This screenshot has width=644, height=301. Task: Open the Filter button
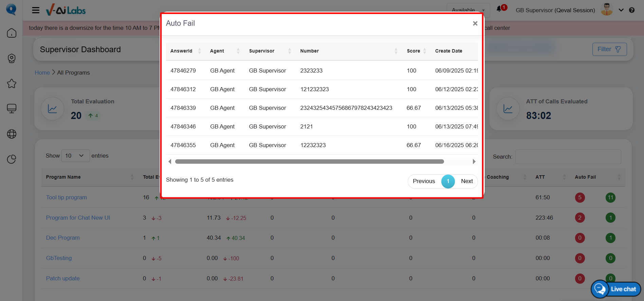click(609, 49)
